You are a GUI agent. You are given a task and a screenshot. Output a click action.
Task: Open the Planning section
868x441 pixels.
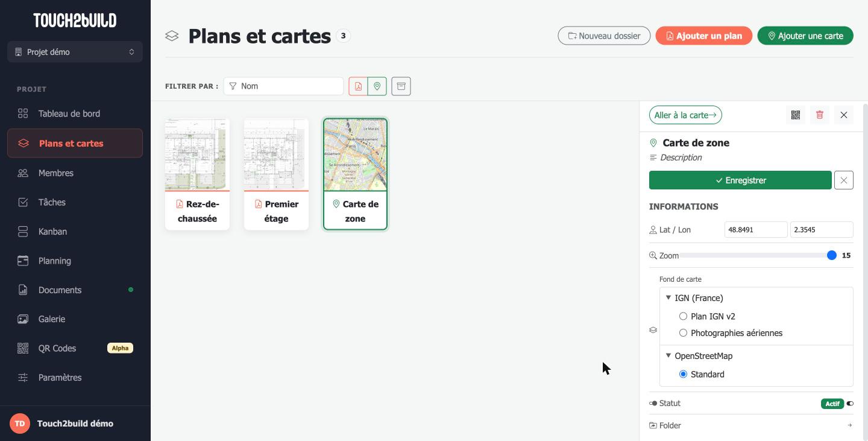(x=75, y=261)
